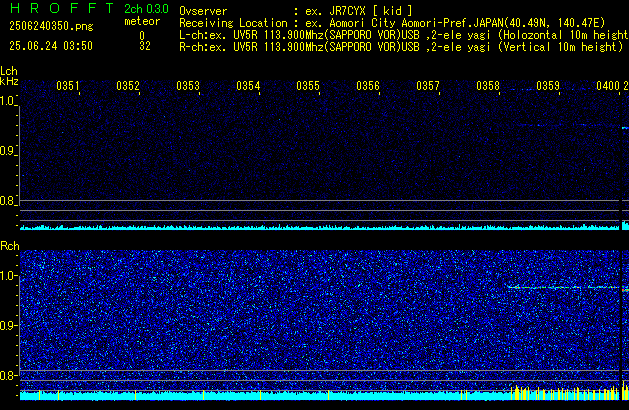Click the meteor label
The image size is (629, 410).
click(142, 21)
